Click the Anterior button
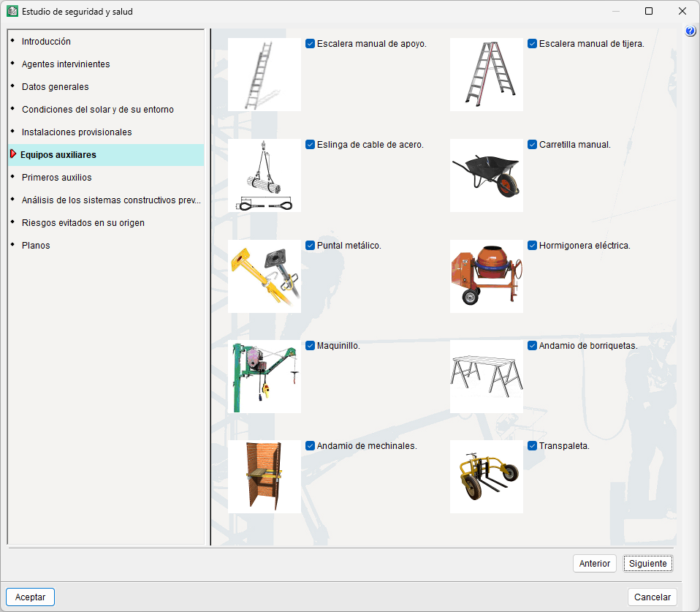The image size is (700, 612). (594, 563)
